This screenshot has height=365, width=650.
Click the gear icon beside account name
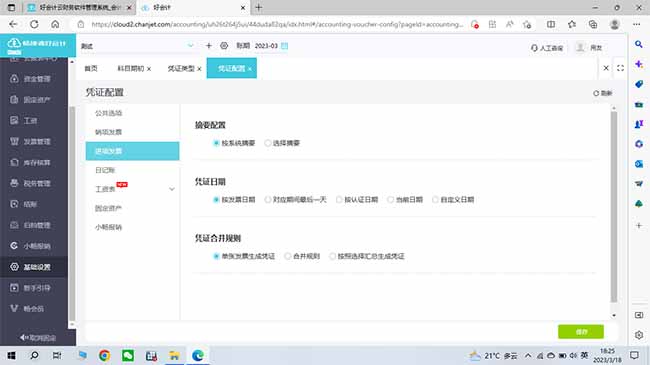tap(224, 46)
